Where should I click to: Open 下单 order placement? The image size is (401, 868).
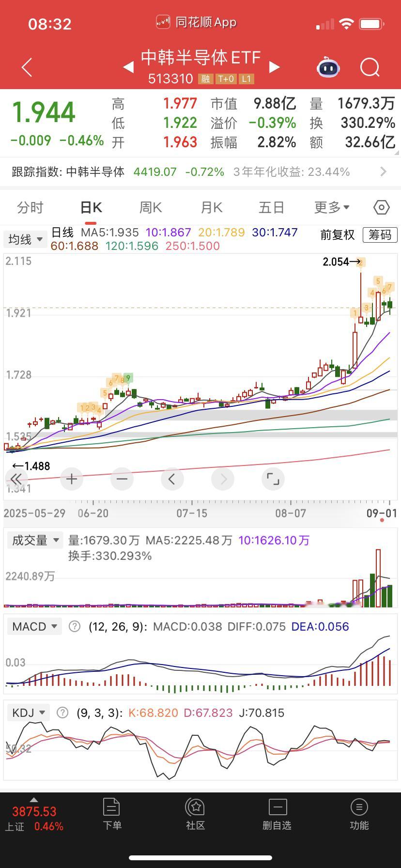coord(112,814)
